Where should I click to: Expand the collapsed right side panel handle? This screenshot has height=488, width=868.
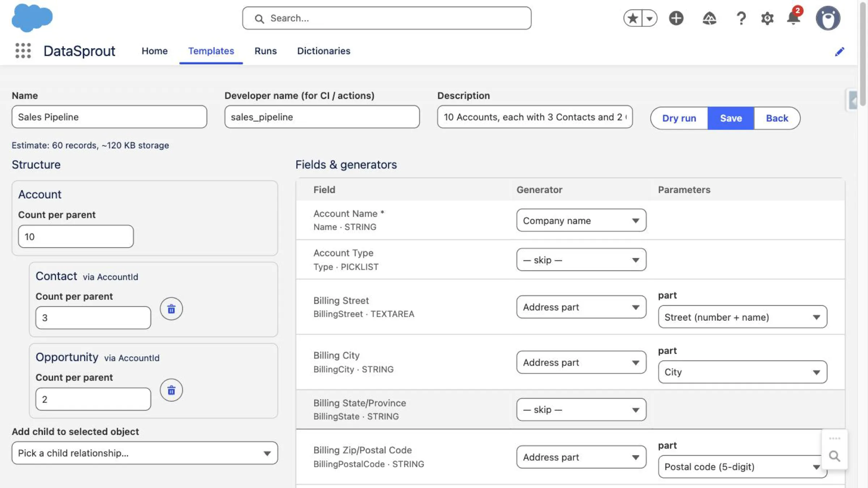(x=852, y=100)
